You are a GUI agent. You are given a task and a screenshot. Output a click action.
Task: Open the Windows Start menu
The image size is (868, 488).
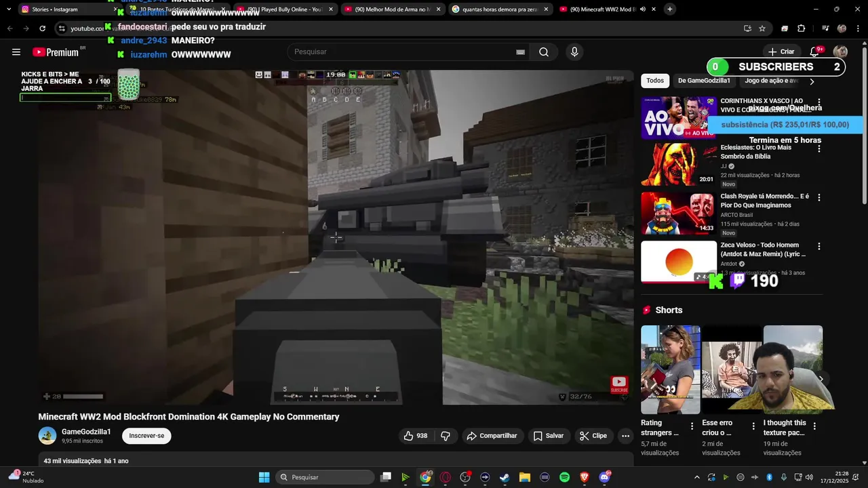click(264, 477)
